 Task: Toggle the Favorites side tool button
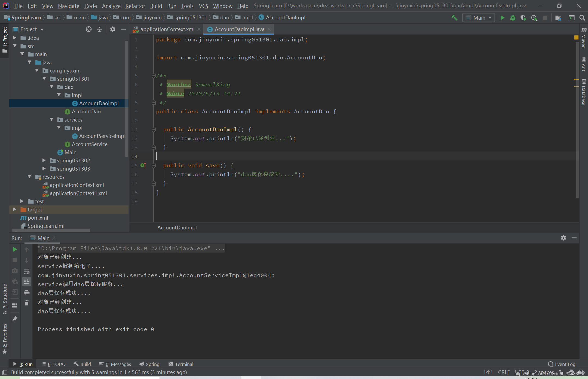pos(5,339)
